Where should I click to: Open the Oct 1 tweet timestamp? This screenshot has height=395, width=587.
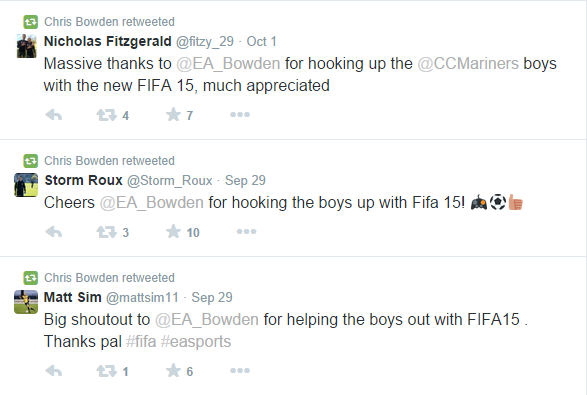(261, 41)
